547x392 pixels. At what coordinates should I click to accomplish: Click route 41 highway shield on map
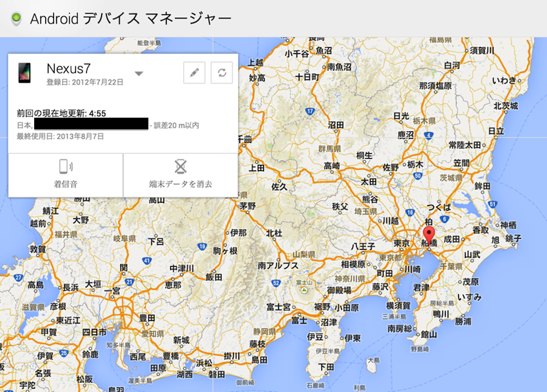coord(147,261)
